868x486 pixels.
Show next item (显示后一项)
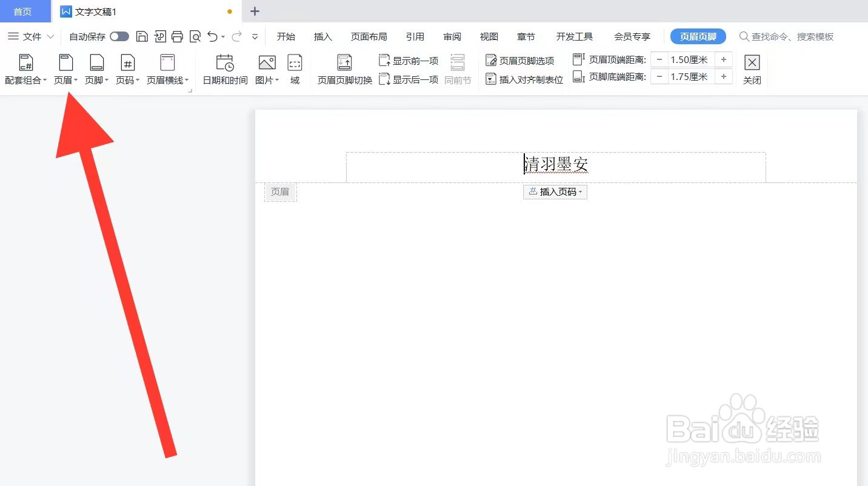tap(409, 79)
